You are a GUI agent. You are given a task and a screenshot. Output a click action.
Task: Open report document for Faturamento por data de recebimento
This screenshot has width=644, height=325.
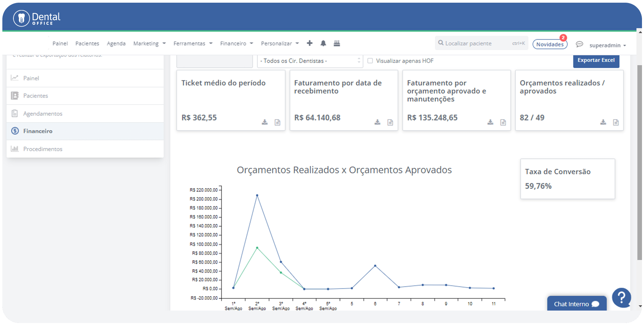[x=390, y=122]
